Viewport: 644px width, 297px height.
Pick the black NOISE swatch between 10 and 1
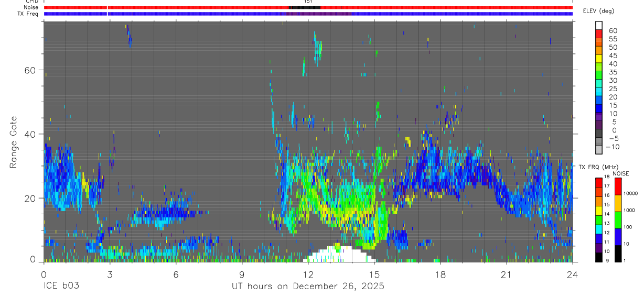point(618,254)
